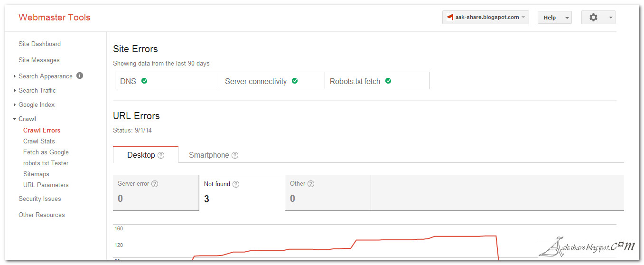This screenshot has width=644, height=265.
Task: Open Sitemaps in the sidebar
Action: tap(36, 174)
